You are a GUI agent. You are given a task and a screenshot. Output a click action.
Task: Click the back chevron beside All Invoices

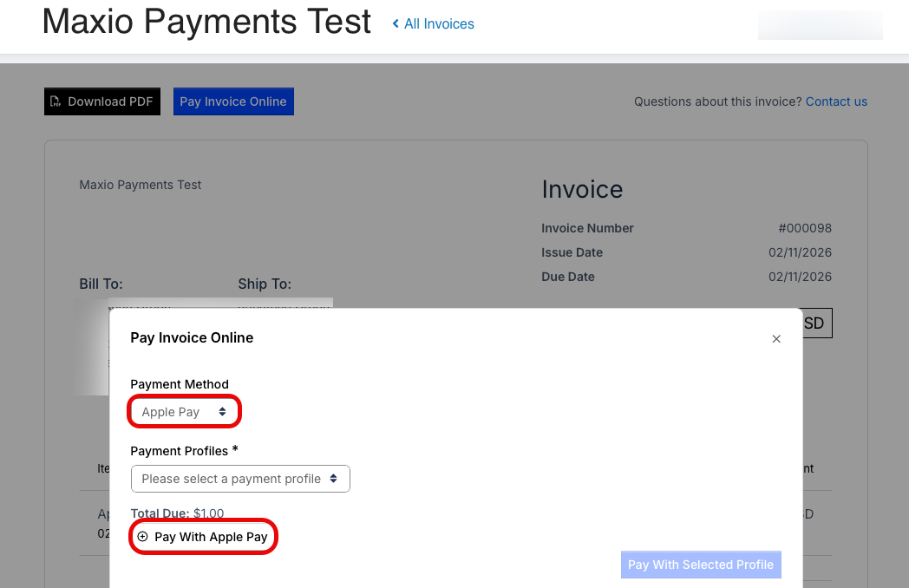click(x=396, y=23)
